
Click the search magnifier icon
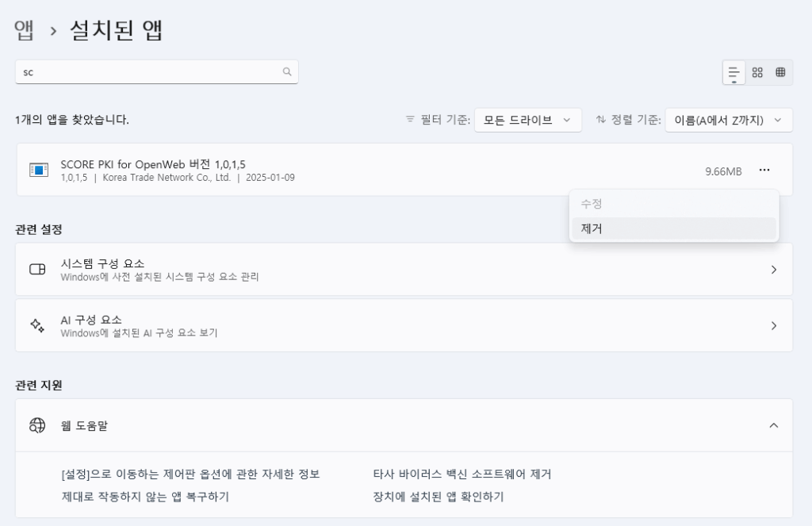287,71
